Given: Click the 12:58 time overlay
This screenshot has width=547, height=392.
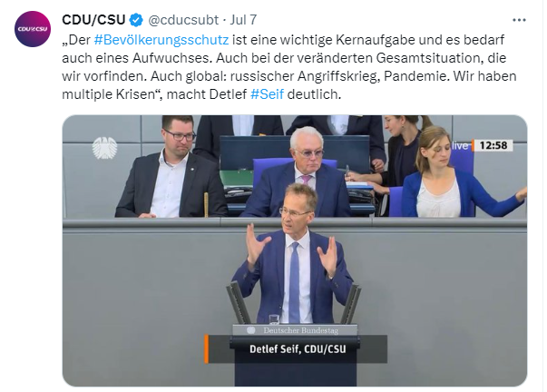Looking at the screenshot, I should tap(493, 145).
